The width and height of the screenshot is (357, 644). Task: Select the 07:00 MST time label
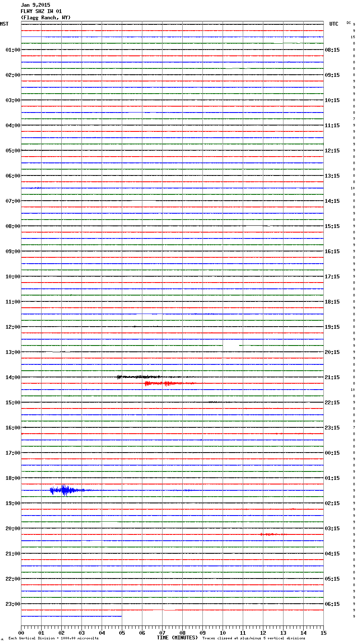pyautogui.click(x=13, y=201)
